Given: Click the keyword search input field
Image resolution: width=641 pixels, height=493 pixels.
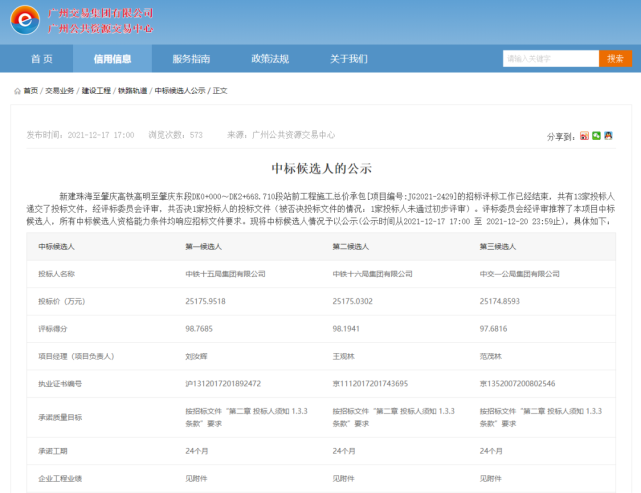Looking at the screenshot, I should click(551, 58).
